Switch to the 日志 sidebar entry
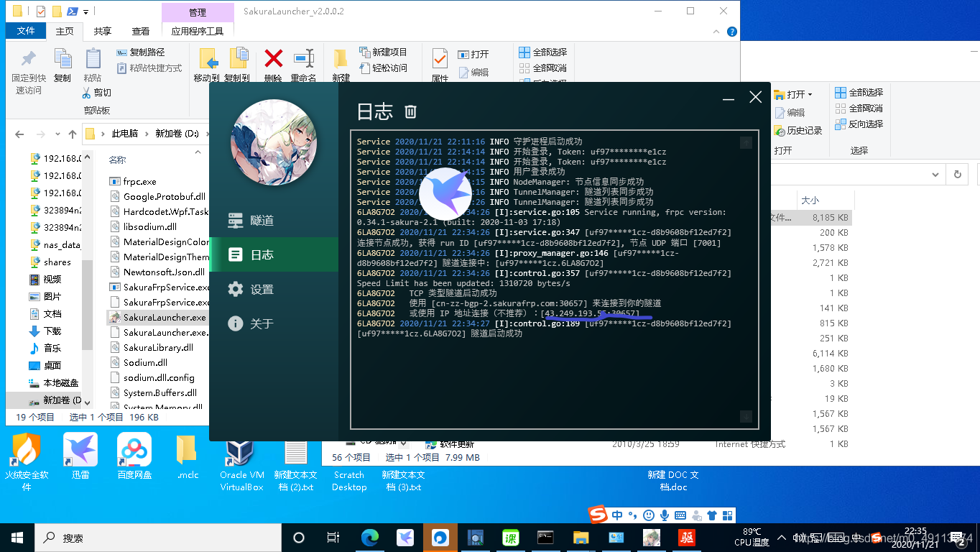Image resolution: width=980 pixels, height=552 pixels. click(273, 254)
